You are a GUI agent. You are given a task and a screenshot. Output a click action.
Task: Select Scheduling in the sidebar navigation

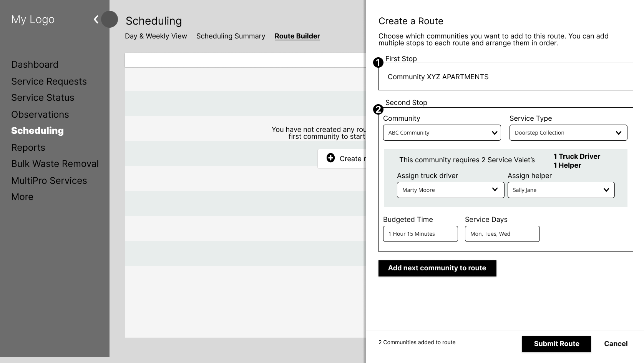[x=37, y=131]
